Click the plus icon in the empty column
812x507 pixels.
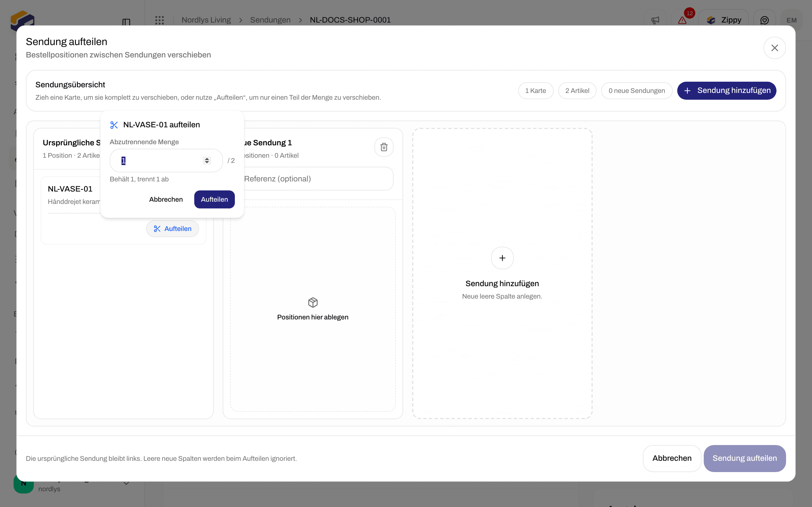502,258
